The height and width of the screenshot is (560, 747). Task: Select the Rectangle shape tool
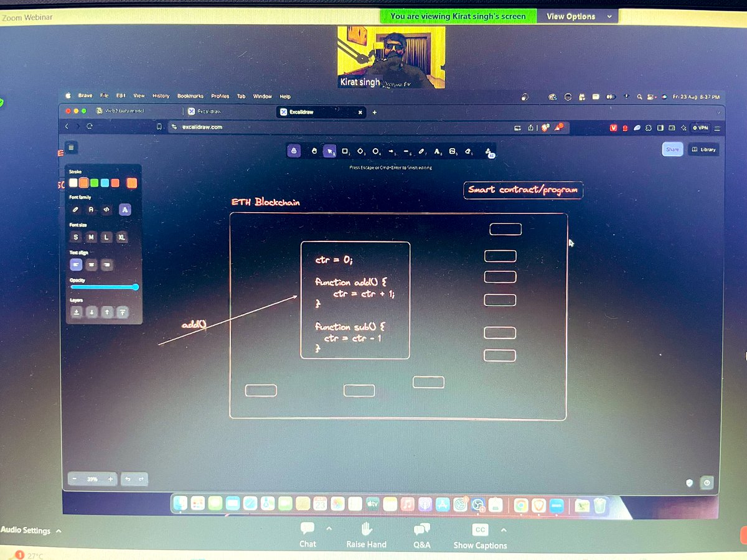(x=345, y=151)
